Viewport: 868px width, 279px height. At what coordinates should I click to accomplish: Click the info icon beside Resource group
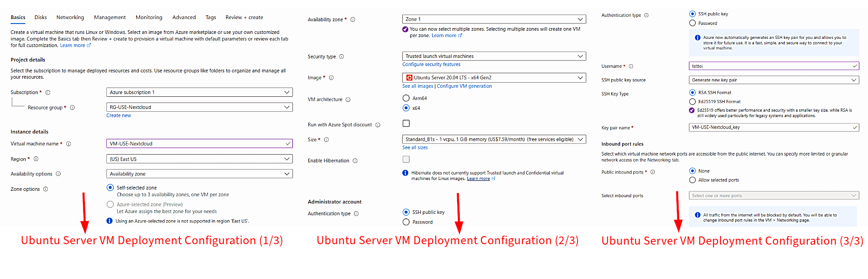72,108
